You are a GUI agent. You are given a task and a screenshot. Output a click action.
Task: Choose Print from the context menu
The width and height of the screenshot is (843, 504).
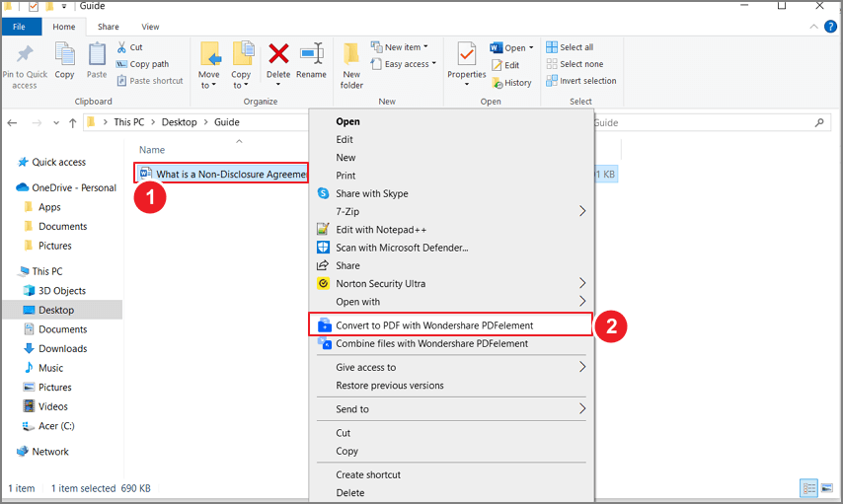point(450,176)
